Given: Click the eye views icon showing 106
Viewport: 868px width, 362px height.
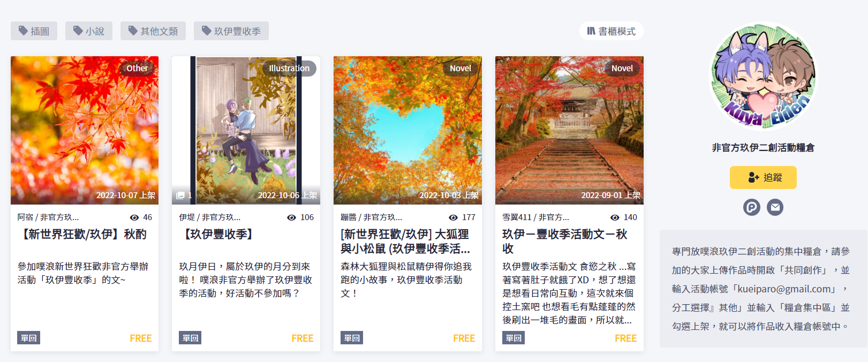Looking at the screenshot, I should 291,217.
